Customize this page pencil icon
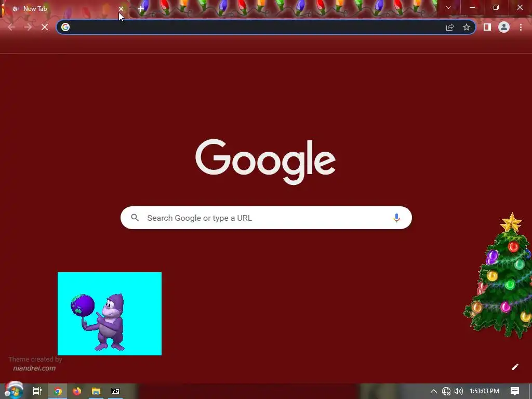The width and height of the screenshot is (532, 399). point(515,367)
